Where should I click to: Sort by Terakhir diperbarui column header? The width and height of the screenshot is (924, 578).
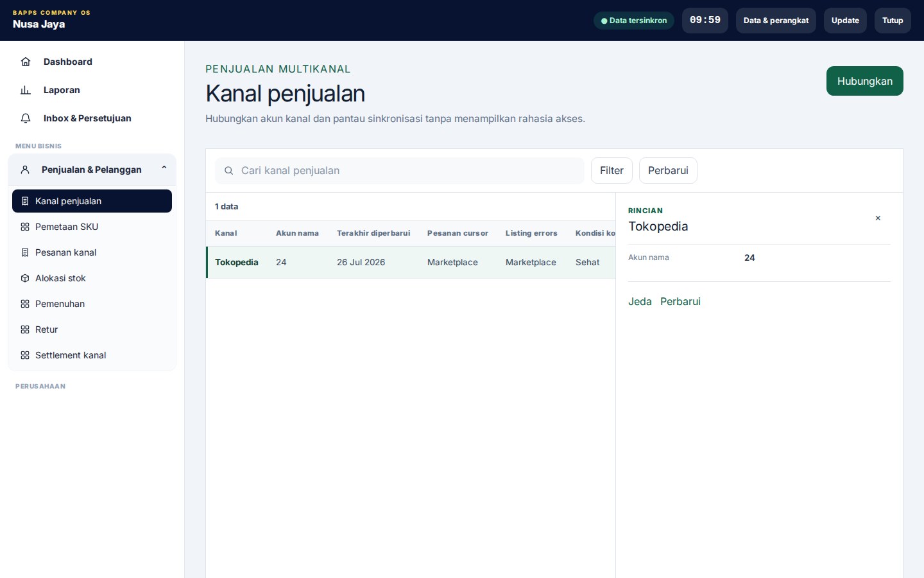click(373, 233)
